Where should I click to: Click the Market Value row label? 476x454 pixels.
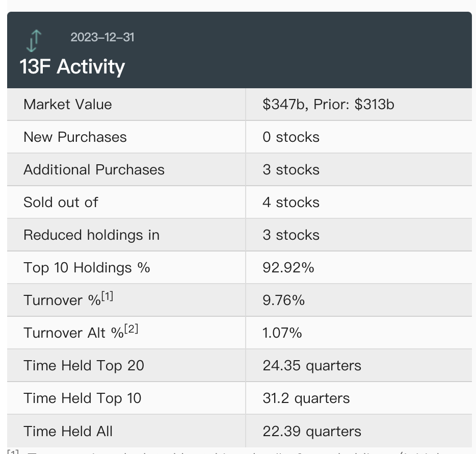click(x=67, y=105)
